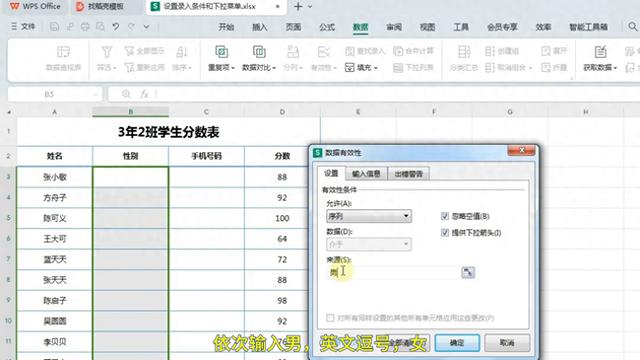
Task: Click the 查找录入 lookup entry icon
Action: [x=350, y=51]
